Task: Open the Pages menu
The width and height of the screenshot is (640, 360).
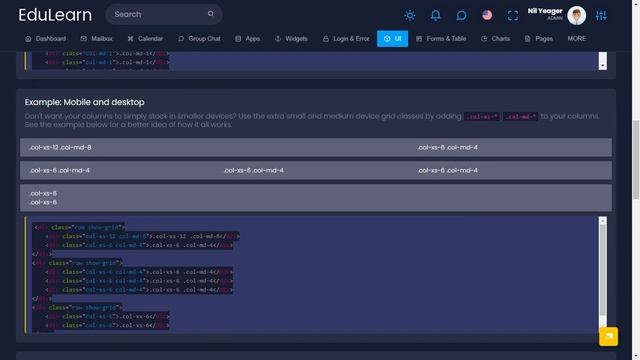Action: click(x=539, y=39)
